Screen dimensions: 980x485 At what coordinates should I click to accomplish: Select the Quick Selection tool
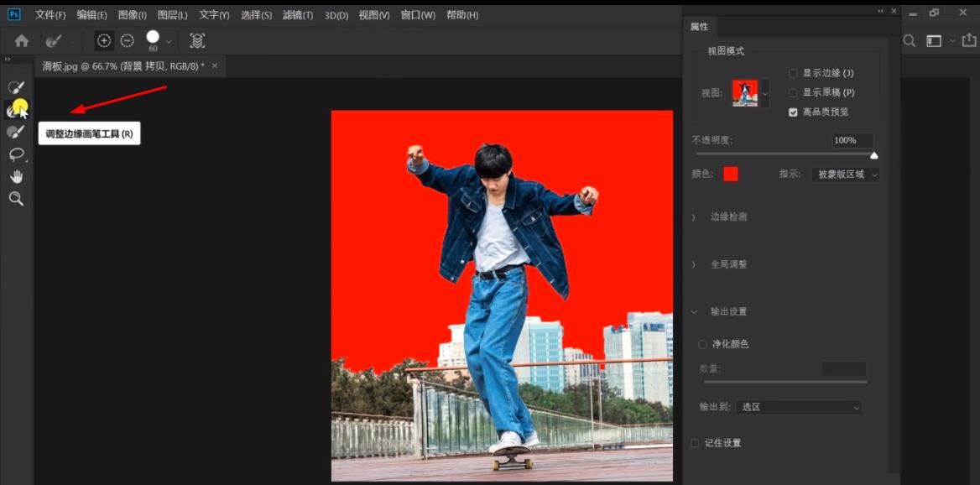point(16,87)
